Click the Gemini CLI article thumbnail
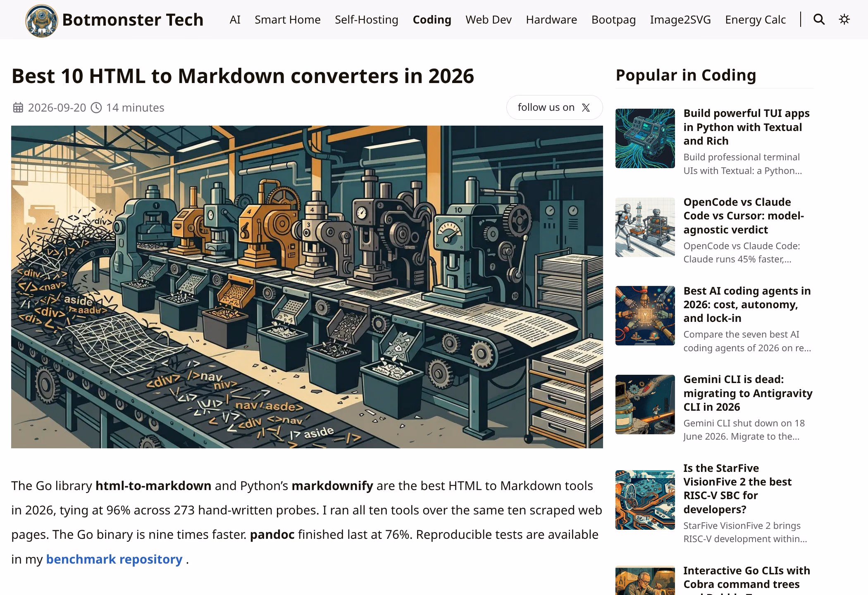 pos(645,405)
